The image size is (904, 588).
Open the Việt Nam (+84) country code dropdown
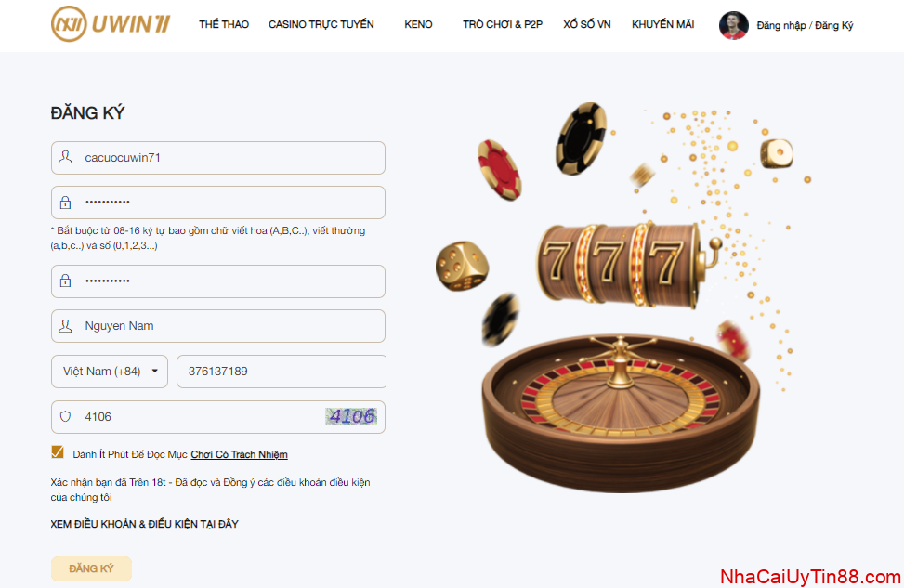(110, 372)
